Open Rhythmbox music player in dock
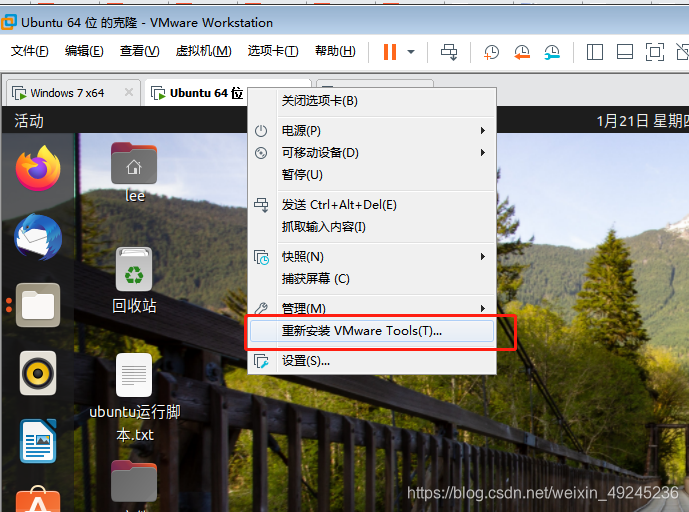 click(x=38, y=374)
